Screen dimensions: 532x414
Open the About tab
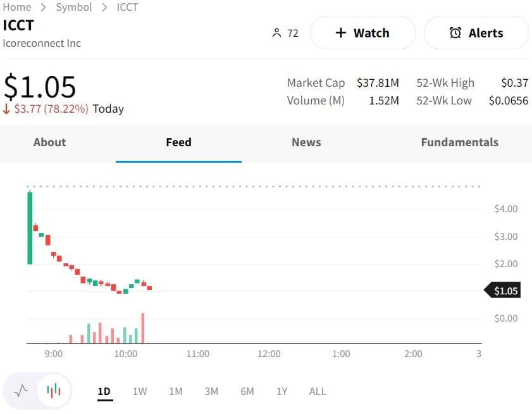click(x=49, y=142)
